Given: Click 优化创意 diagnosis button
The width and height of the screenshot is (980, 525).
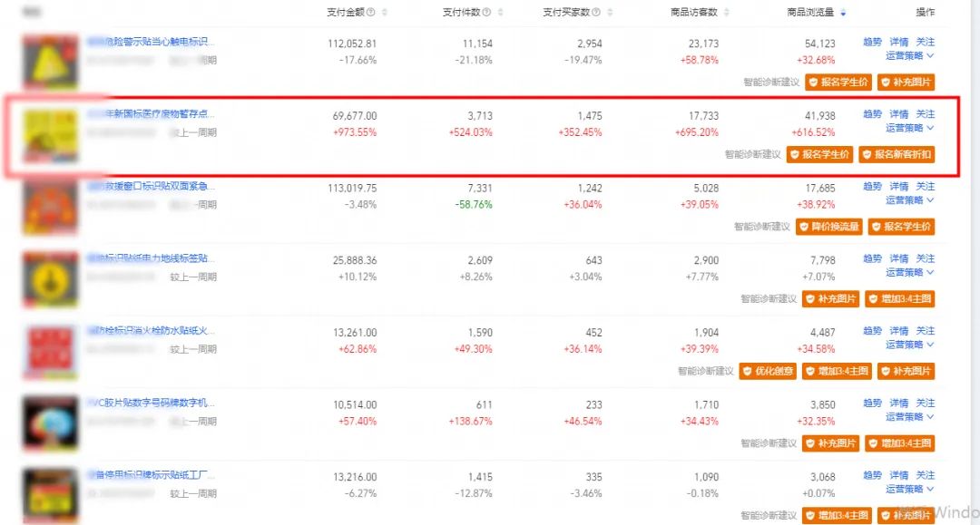Looking at the screenshot, I should coord(768,371).
